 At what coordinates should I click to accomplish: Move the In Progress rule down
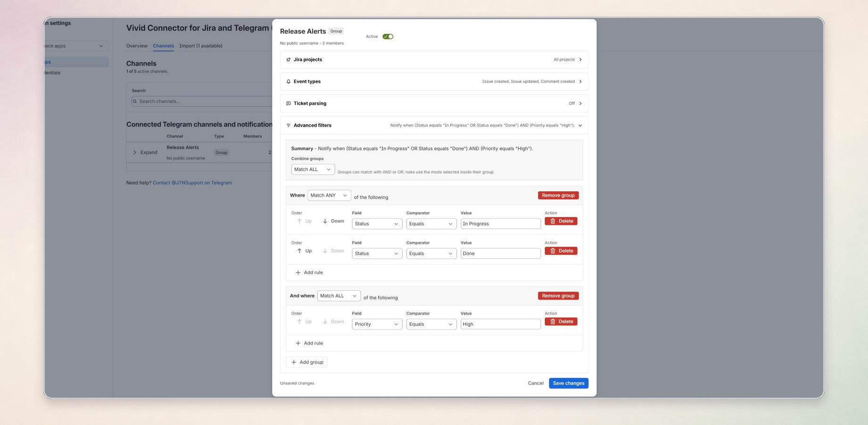pos(333,221)
